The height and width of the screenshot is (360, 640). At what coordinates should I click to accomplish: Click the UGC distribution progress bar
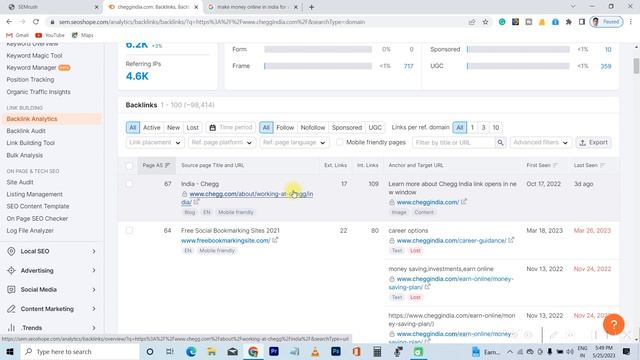click(518, 66)
